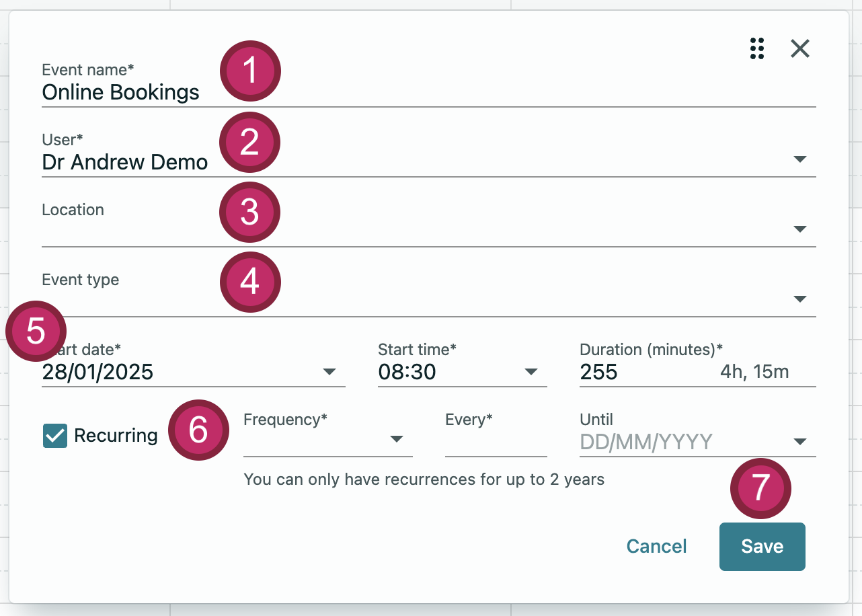Click the numbered marker 7 badge
Viewport: 862px width, 616px height.
tap(760, 489)
